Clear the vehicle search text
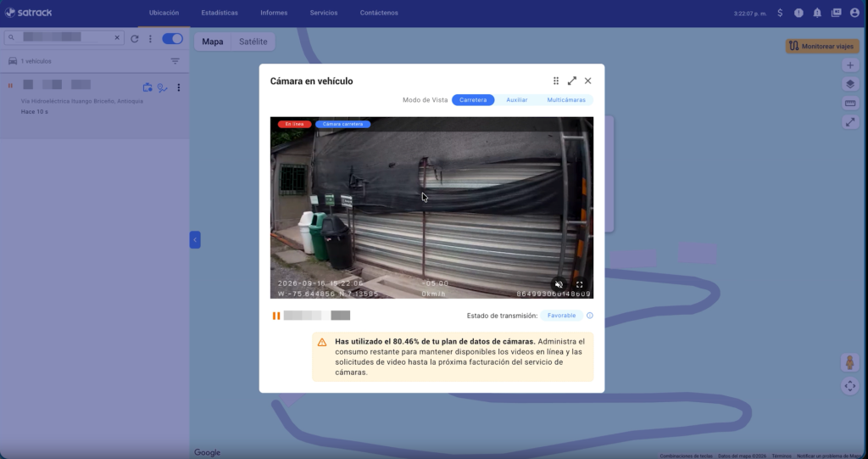Image resolution: width=868 pixels, height=459 pixels. (x=117, y=37)
